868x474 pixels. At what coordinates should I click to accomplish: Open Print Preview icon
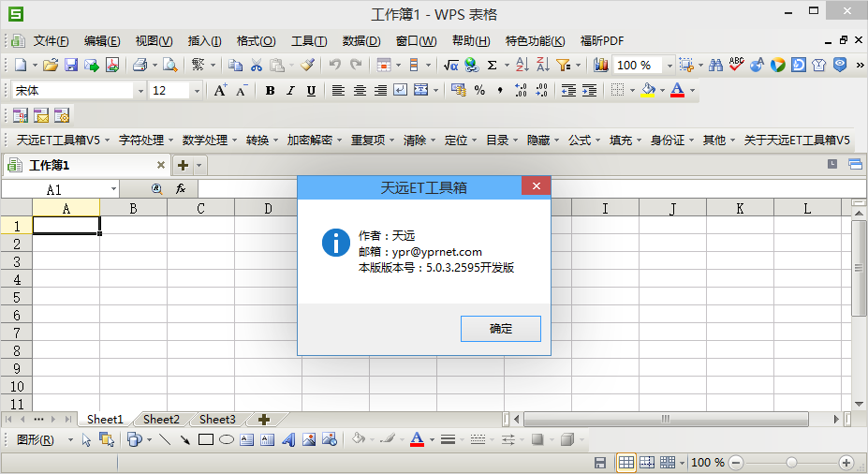click(x=169, y=66)
